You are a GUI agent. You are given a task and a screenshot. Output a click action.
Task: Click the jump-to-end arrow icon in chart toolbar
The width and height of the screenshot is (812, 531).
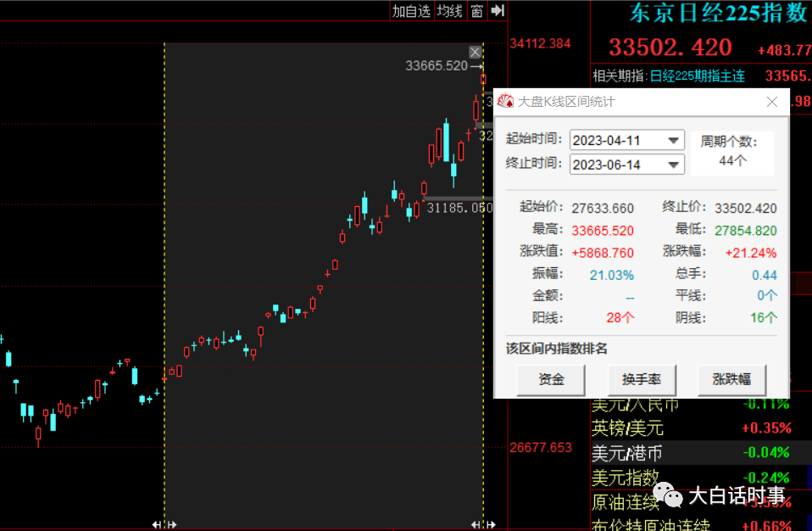498,11
